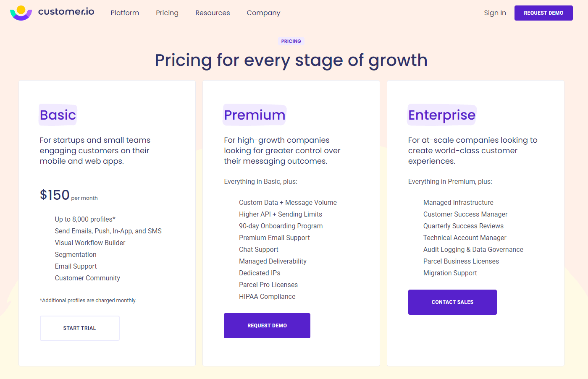Click the Visual Workflow Builder feature
588x379 pixels.
(x=90, y=243)
